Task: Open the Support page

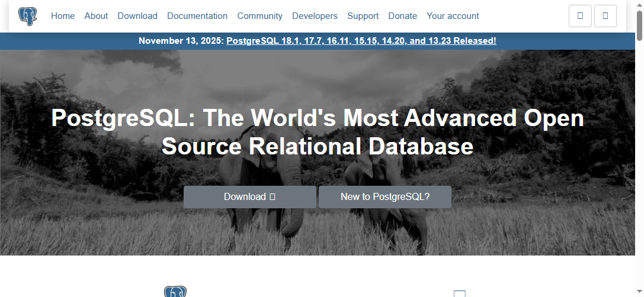Action: (363, 16)
